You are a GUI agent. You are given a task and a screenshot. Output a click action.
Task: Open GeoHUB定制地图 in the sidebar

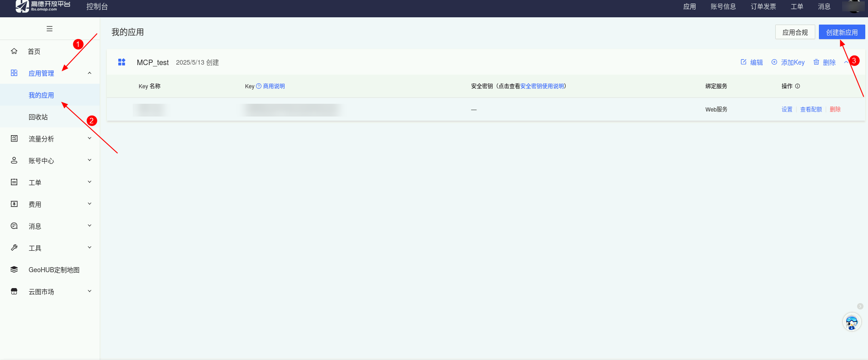[54, 270]
